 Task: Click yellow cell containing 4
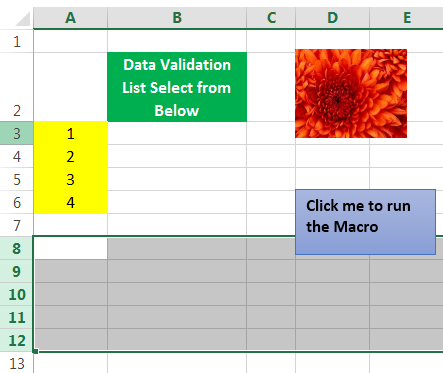[x=71, y=202]
